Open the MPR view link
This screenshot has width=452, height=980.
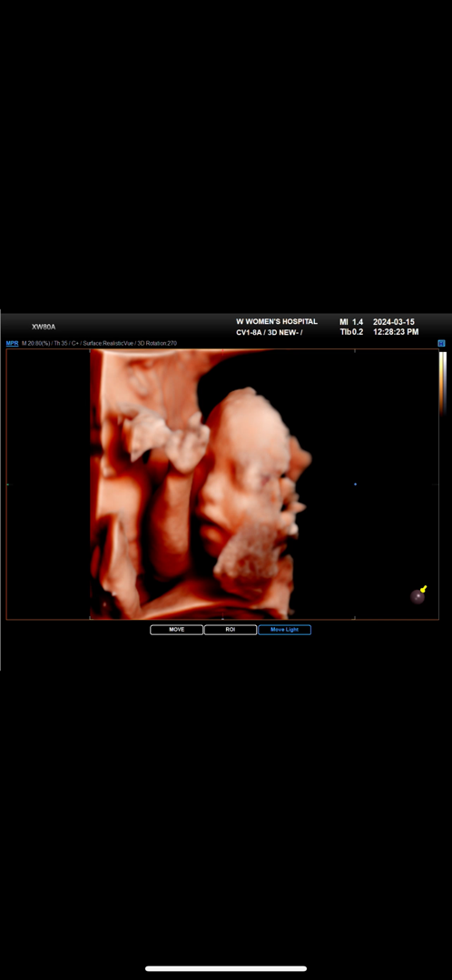(x=12, y=343)
